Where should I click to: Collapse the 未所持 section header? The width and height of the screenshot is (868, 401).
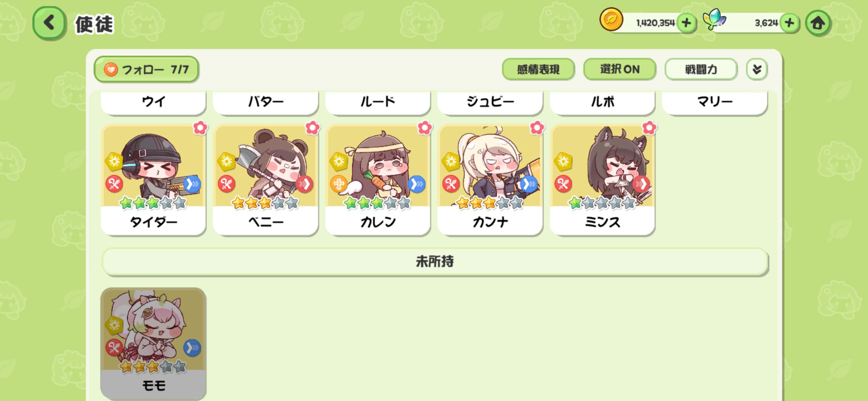(435, 262)
